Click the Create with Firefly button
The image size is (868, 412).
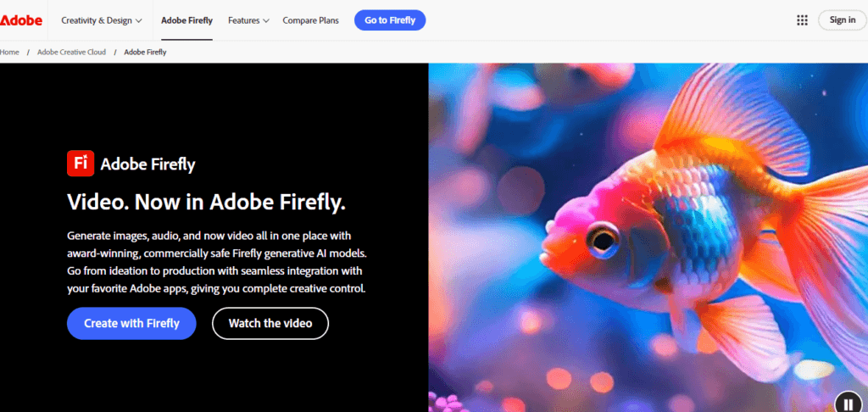pyautogui.click(x=131, y=323)
